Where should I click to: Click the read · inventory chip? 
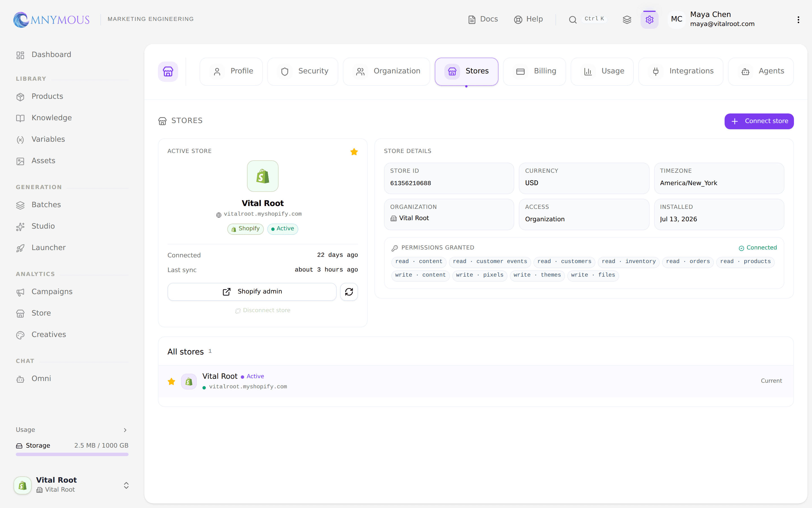coord(628,262)
